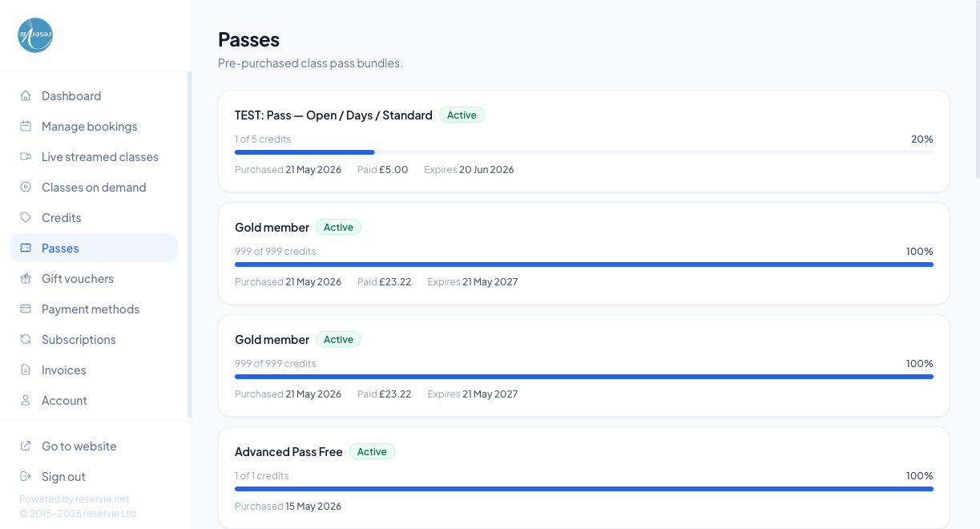The height and width of the screenshot is (529, 980).
Task: Open the Invoices page
Action: pos(94,369)
